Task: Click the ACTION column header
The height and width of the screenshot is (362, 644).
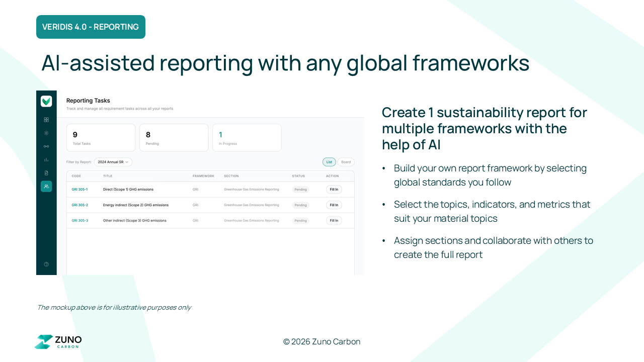Action: click(x=333, y=176)
